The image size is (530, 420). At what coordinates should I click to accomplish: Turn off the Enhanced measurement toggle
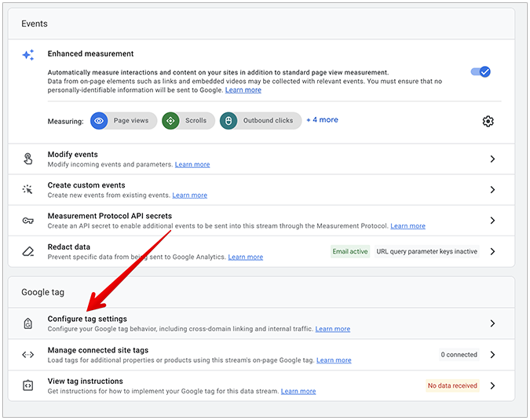[x=481, y=71]
